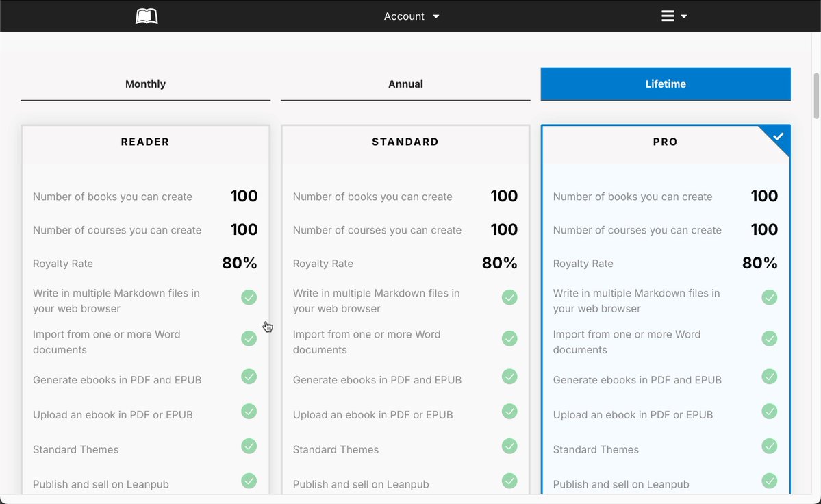Click Pro's checkmark for Generate ebooks in PDF and EPUB
The width and height of the screenshot is (821, 504).
pos(769,377)
